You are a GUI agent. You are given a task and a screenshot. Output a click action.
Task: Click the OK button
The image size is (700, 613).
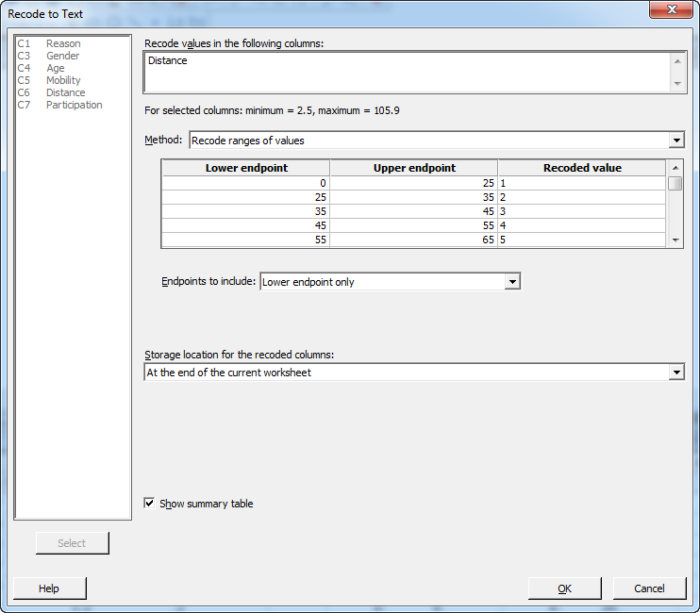(564, 588)
